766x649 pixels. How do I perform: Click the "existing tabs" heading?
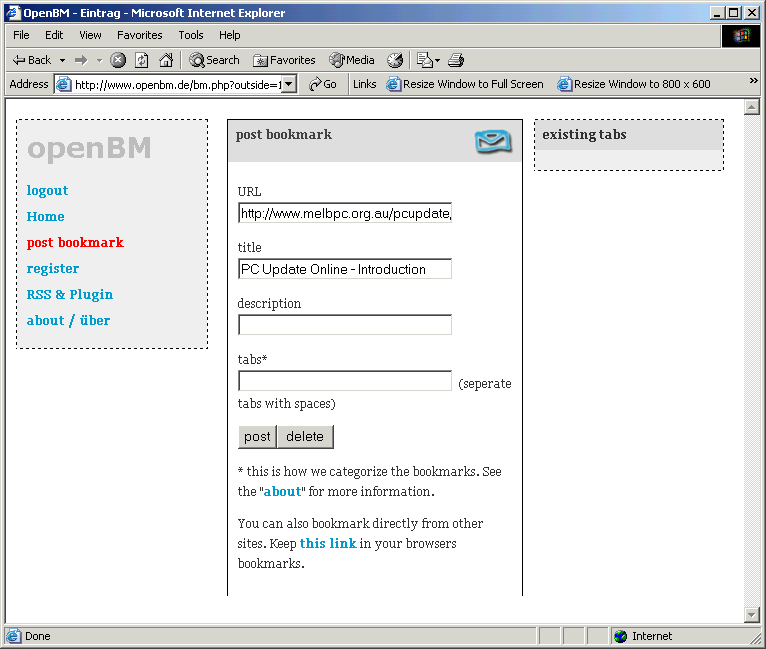(x=584, y=135)
